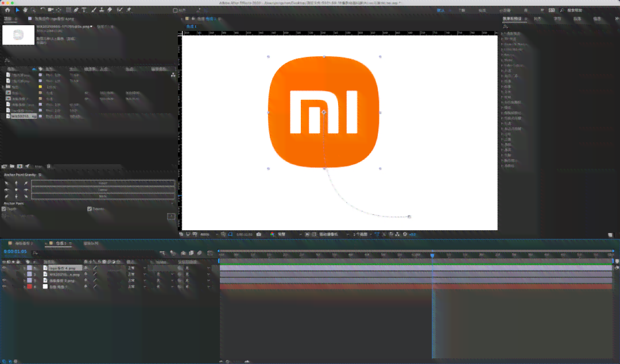Move anchor point to center dot
Screen dimensions: 620x364
tap(16, 189)
